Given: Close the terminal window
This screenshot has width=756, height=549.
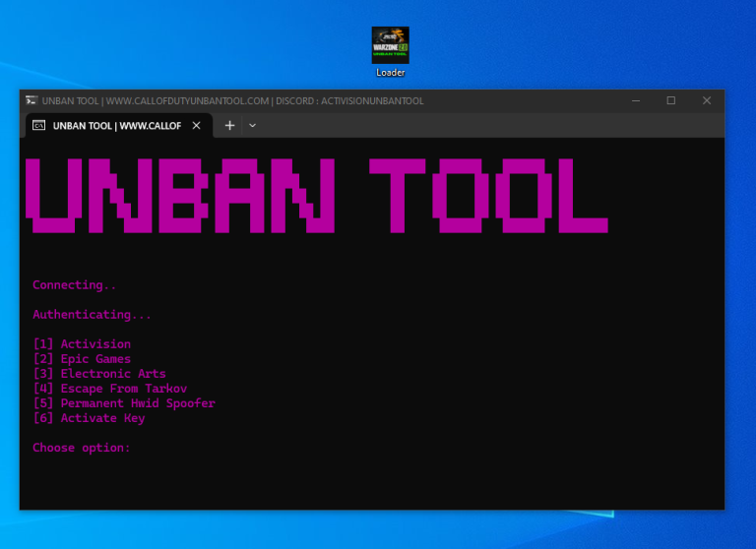Looking at the screenshot, I should [x=707, y=100].
